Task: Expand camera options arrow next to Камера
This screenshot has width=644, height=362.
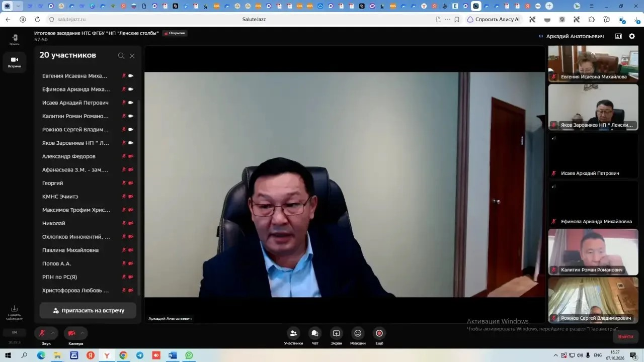Action: pos(83,333)
